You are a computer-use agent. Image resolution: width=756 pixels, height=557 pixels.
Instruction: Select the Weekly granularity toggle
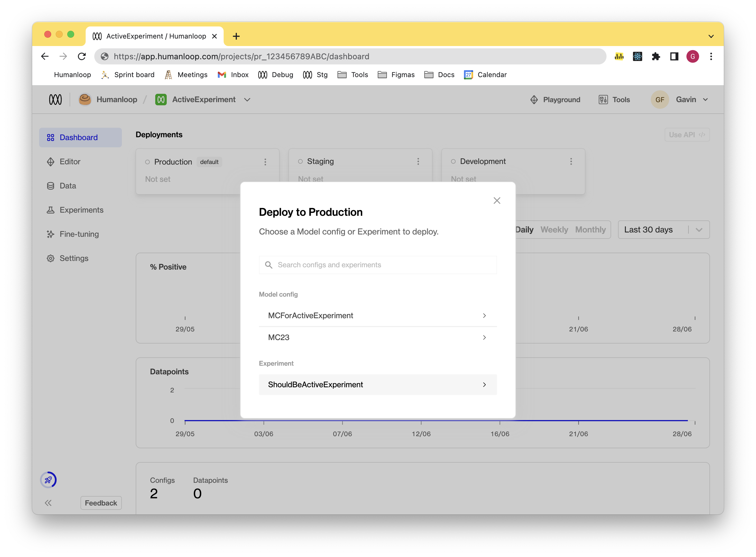click(x=554, y=230)
